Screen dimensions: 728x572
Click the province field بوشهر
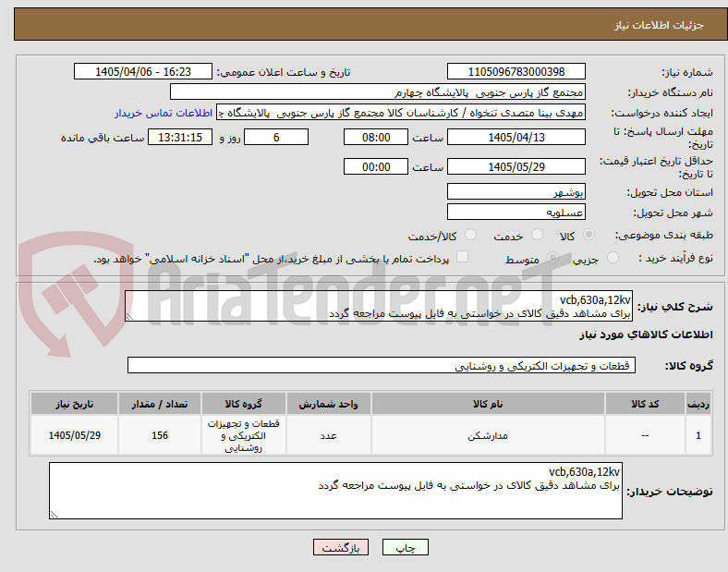point(516,192)
